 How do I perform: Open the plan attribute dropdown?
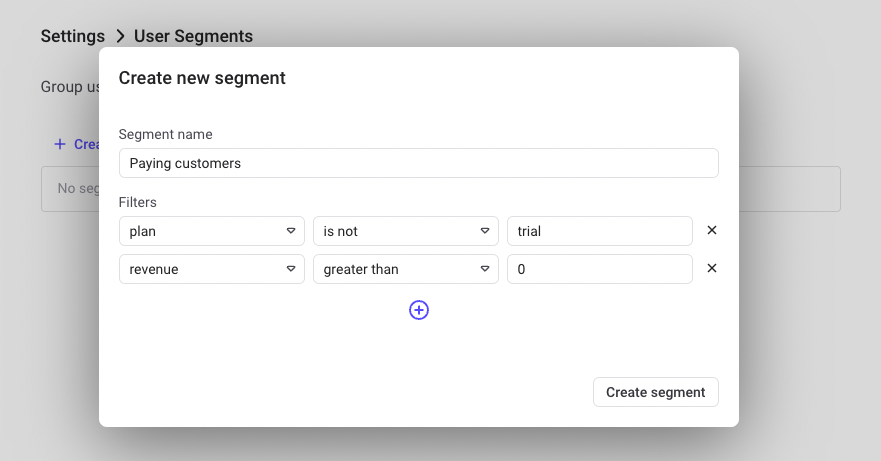[212, 231]
